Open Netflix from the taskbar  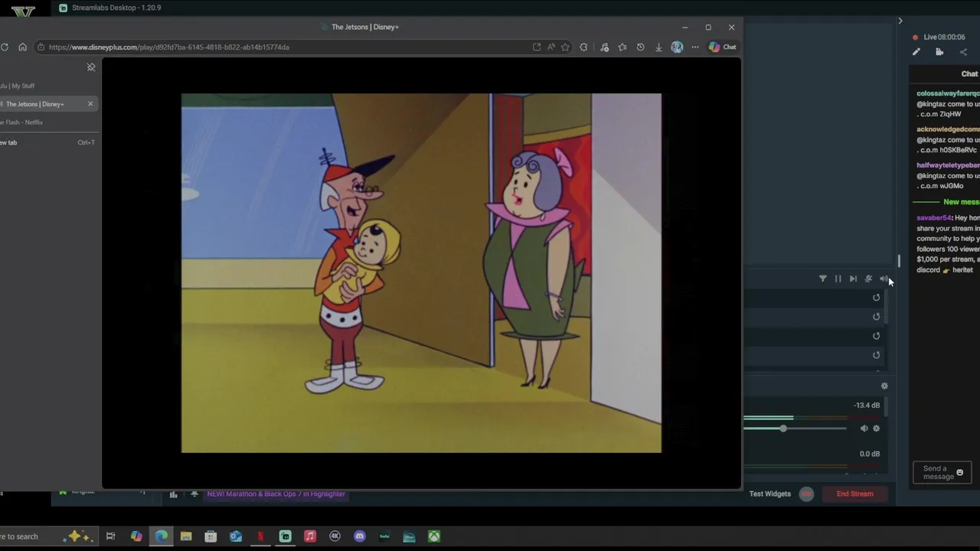point(260,536)
